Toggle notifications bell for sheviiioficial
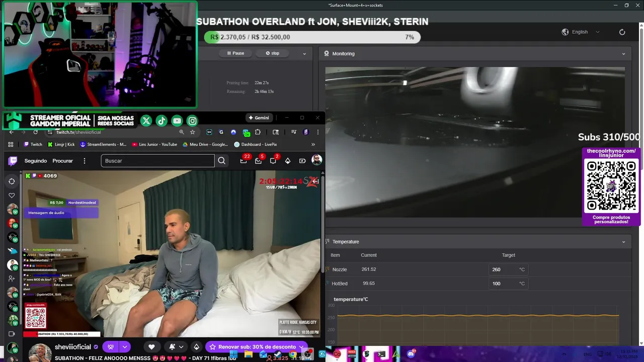 [x=172, y=347]
